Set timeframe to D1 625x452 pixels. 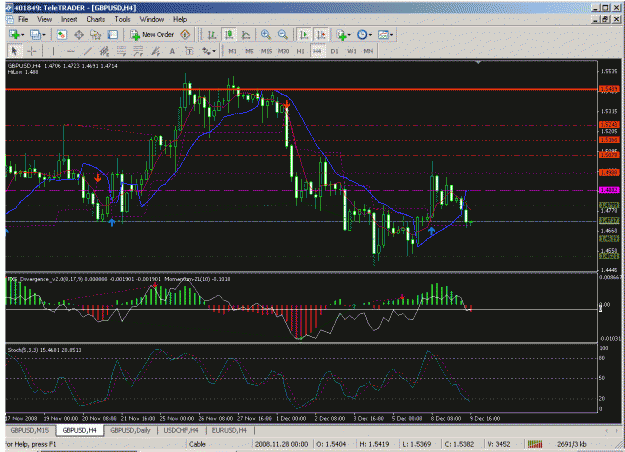tap(334, 51)
